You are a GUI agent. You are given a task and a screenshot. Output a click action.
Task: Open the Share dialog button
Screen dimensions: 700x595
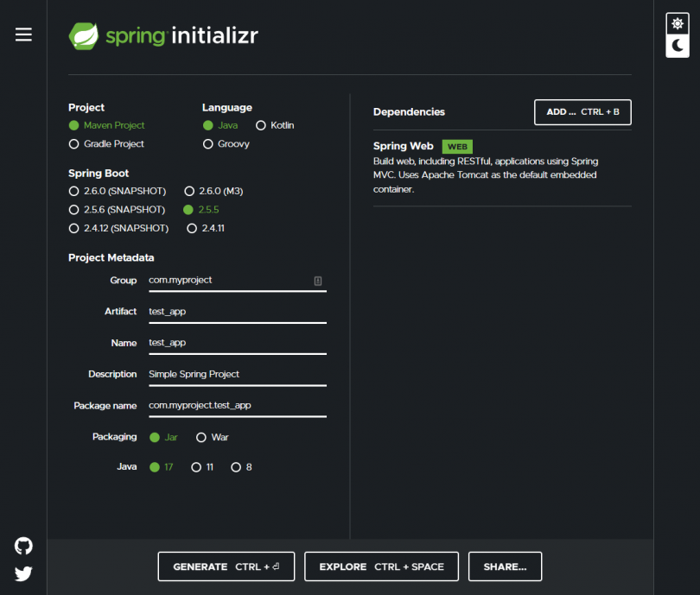tap(505, 567)
